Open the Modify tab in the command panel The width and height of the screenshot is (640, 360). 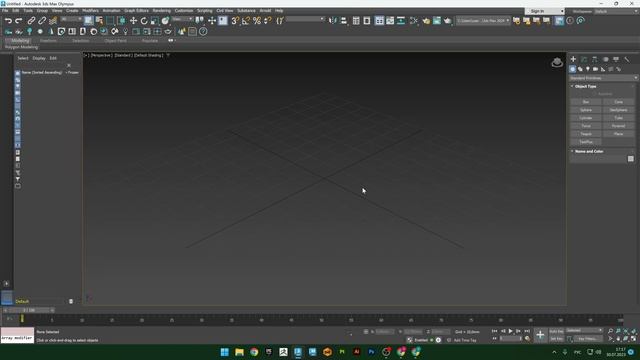tap(584, 60)
